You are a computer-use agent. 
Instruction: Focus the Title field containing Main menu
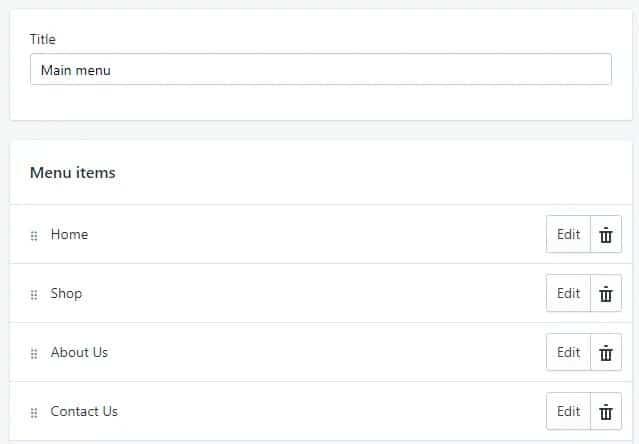click(x=320, y=69)
